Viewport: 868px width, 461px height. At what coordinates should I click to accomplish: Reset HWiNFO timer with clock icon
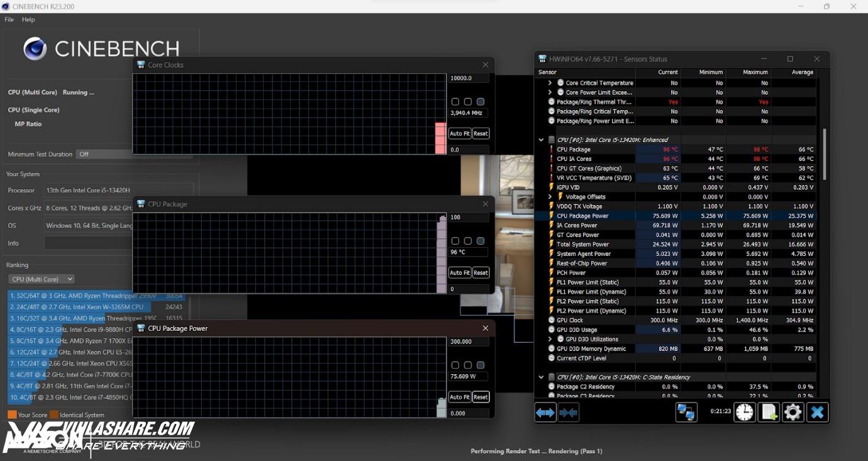pyautogui.click(x=744, y=413)
